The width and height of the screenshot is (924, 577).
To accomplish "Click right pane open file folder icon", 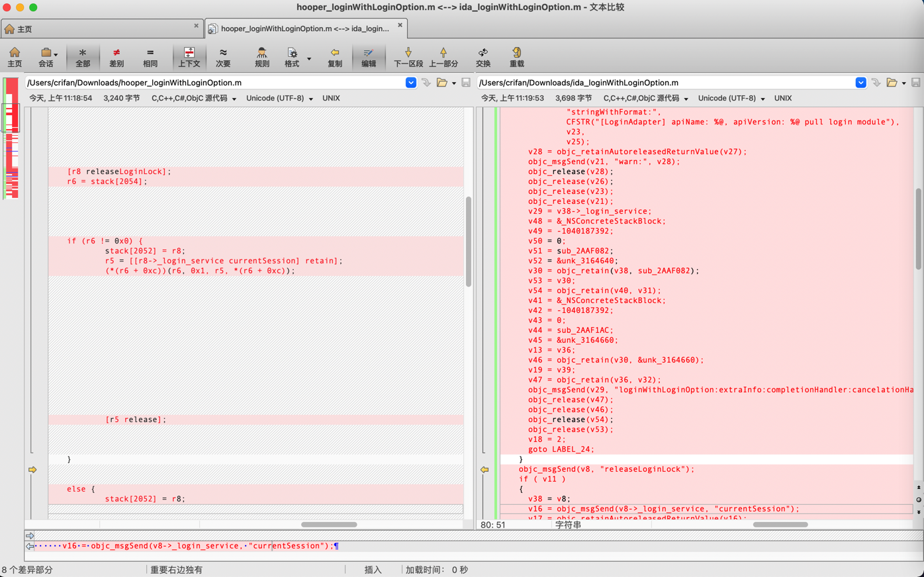I will (892, 83).
